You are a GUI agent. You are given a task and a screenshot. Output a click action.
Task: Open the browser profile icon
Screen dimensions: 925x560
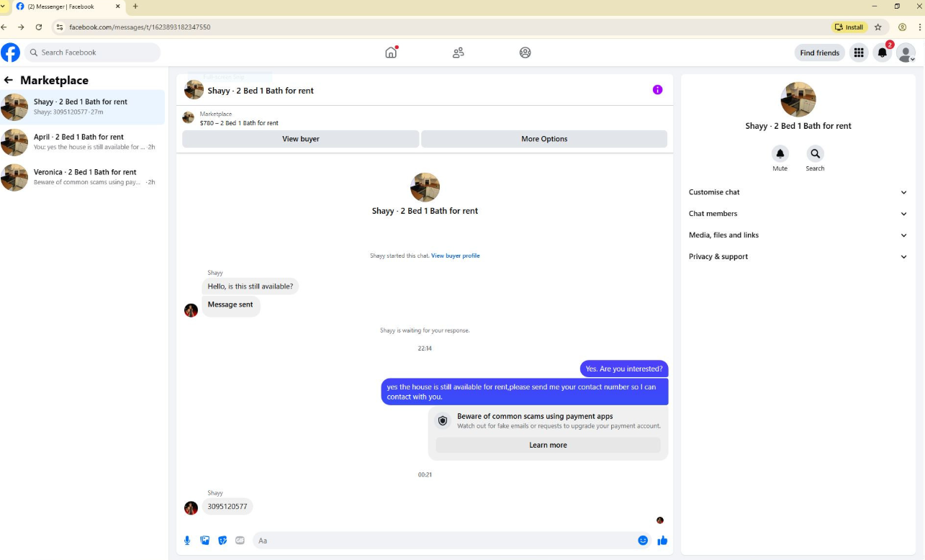pos(902,27)
